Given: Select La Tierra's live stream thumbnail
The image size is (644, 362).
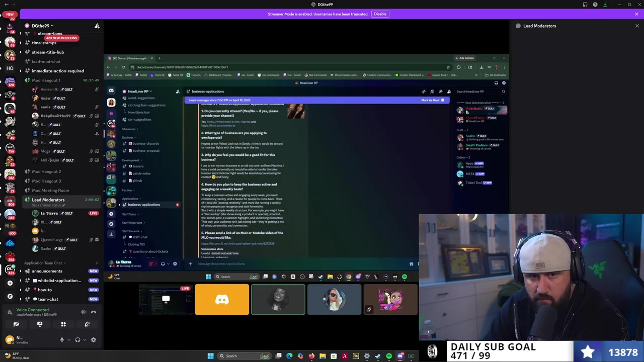Looking at the screenshot, I should pos(166,300).
